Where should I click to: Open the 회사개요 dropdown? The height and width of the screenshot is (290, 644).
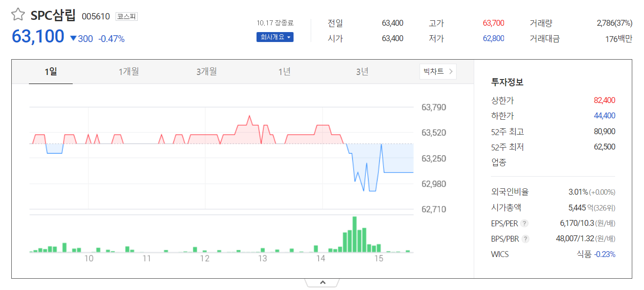coord(275,37)
